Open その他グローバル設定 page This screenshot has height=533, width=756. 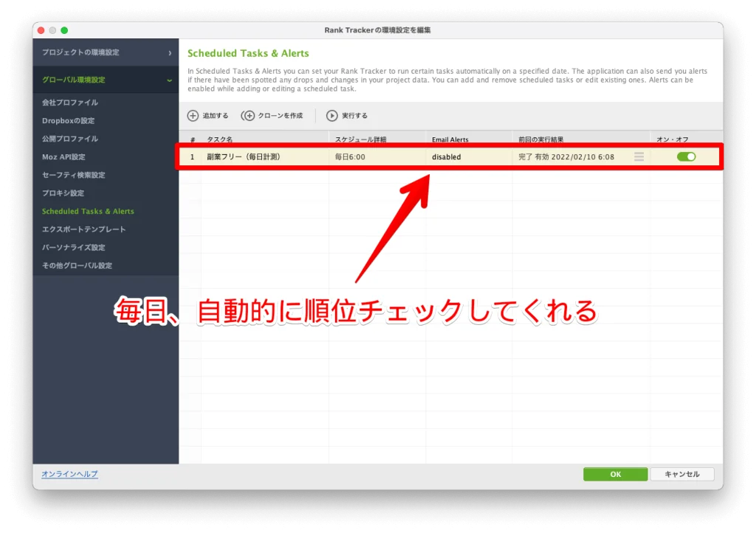coord(77,266)
